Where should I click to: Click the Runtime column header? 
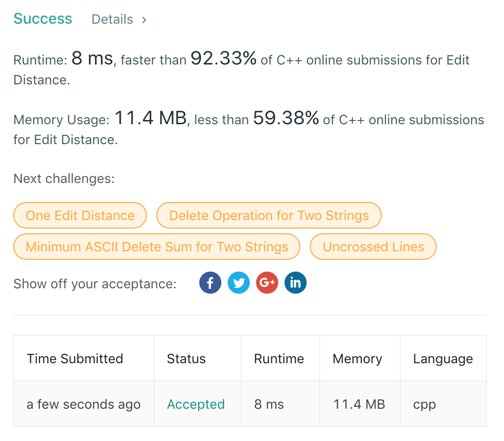click(x=279, y=358)
